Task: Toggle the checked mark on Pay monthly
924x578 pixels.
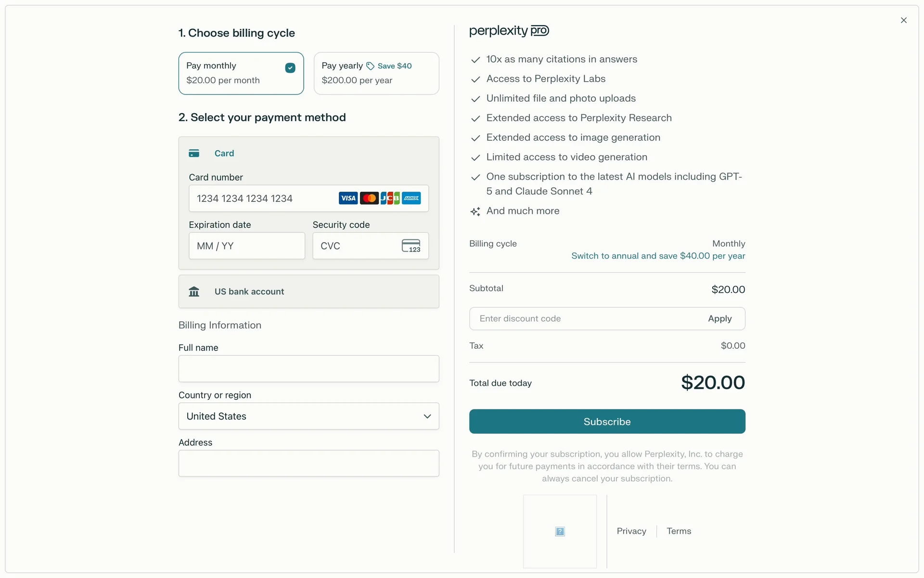Action: 290,68
